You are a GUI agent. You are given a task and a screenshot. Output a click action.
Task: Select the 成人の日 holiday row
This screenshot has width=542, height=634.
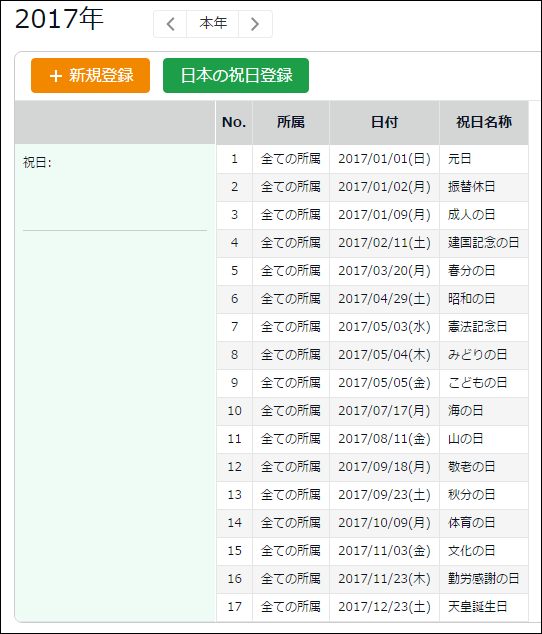[372, 215]
